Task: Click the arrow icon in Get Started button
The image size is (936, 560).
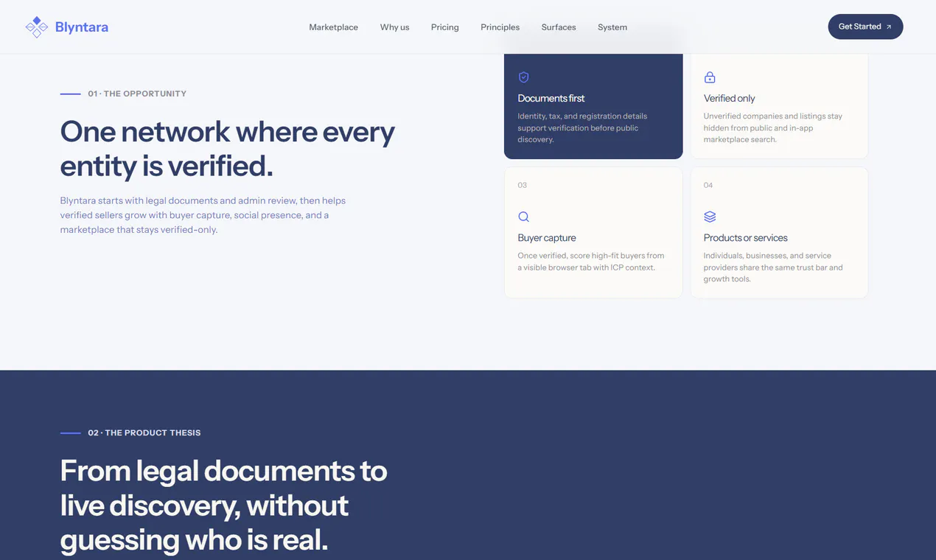Action: point(889,27)
